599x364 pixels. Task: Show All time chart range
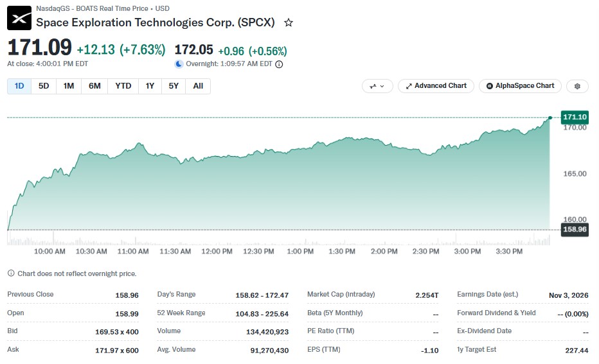(198, 86)
